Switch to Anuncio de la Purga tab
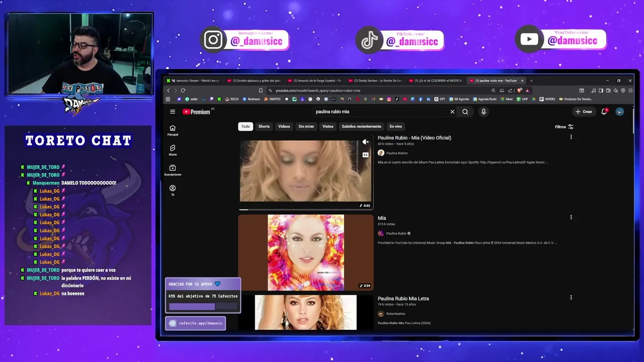Screen dimensions: 644x362 pyautogui.click(x=314, y=80)
